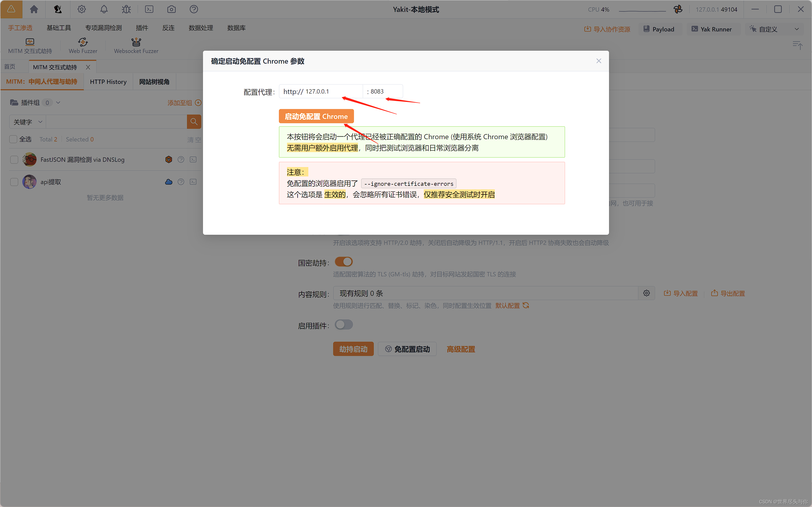Expand the 自定义 dropdown menu
Viewport: 812px width, 507px height.
click(x=797, y=29)
